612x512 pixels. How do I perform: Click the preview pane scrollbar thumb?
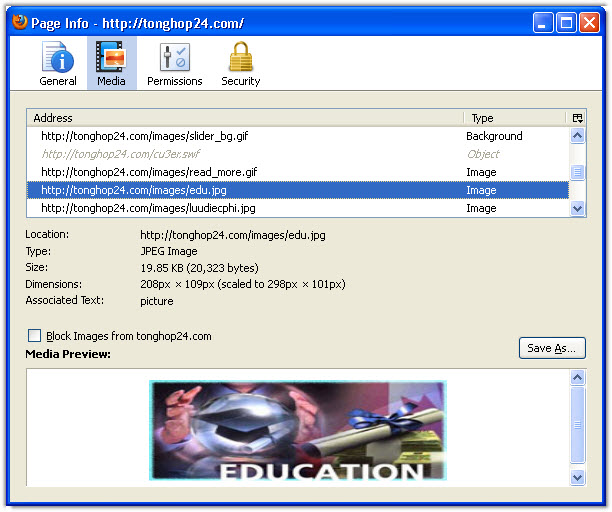pyautogui.click(x=577, y=425)
